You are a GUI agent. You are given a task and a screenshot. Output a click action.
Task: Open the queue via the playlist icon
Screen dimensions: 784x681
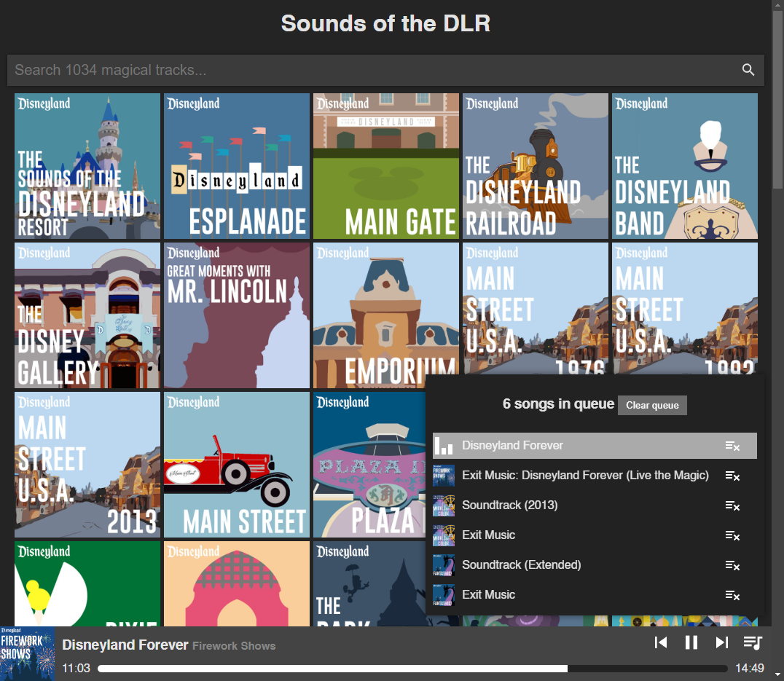point(753,642)
